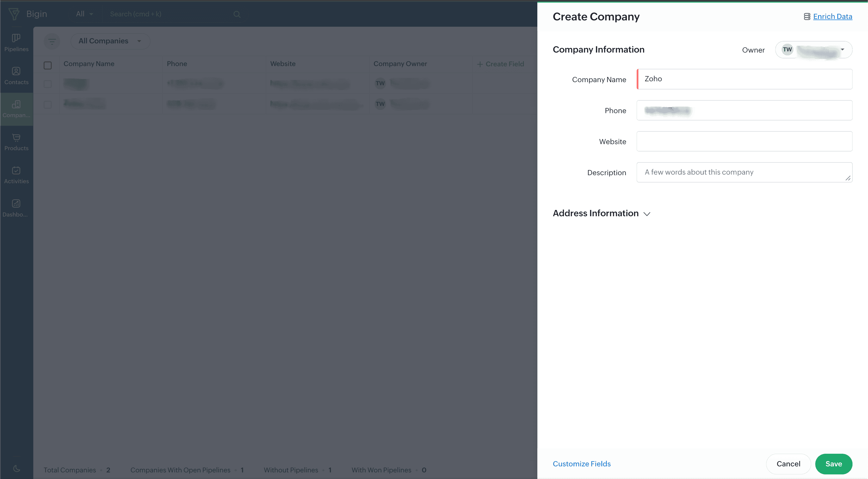Click the search magnifier icon
Image resolution: width=868 pixels, height=479 pixels.
tap(237, 14)
